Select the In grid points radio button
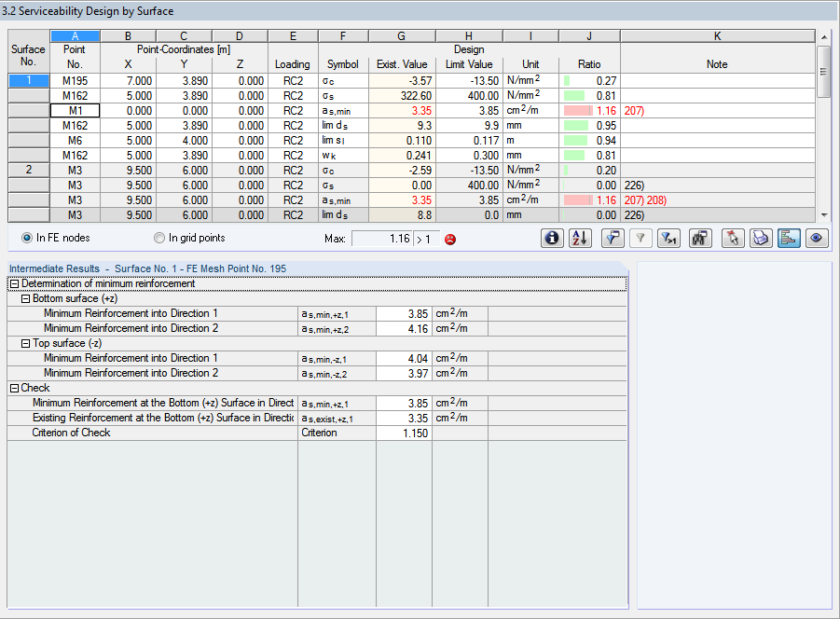The height and width of the screenshot is (619, 840). (158, 238)
